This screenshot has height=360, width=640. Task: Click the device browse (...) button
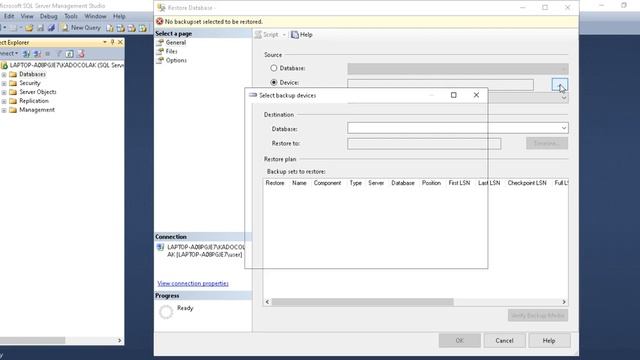[x=560, y=84]
